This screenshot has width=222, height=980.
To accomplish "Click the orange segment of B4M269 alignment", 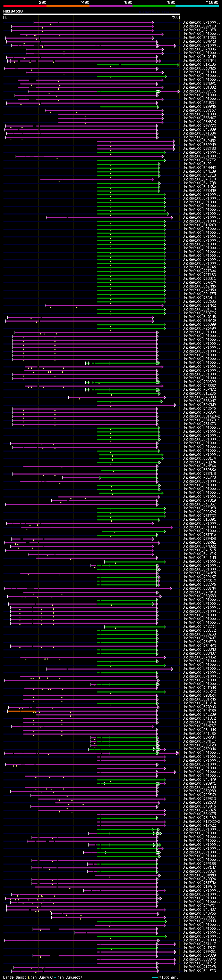I will (x=22, y=711).
